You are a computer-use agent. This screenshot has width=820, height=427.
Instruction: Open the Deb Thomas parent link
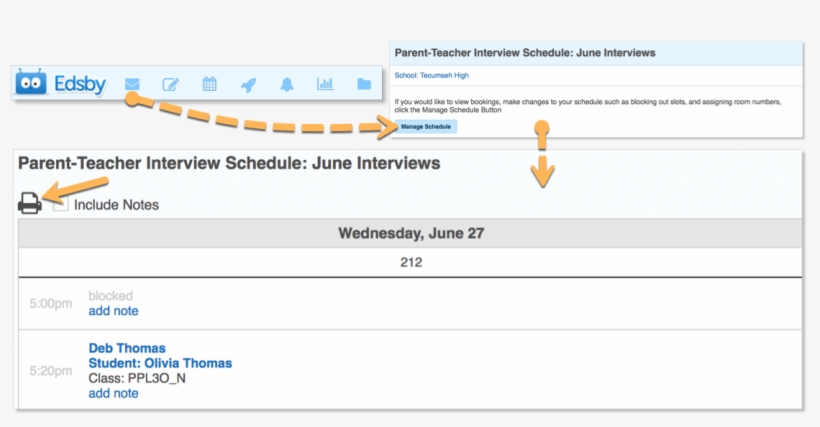(x=127, y=348)
